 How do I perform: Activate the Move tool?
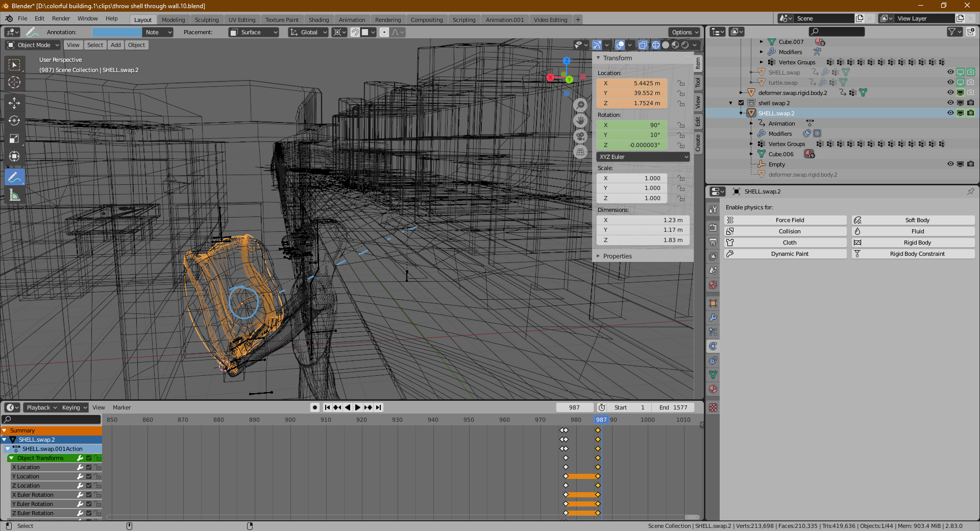point(14,103)
